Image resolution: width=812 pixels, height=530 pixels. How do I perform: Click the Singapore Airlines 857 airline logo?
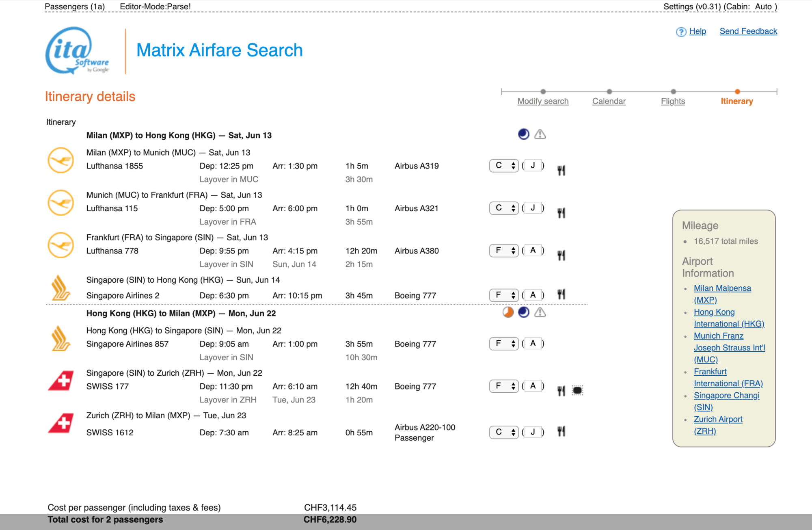[x=60, y=338]
